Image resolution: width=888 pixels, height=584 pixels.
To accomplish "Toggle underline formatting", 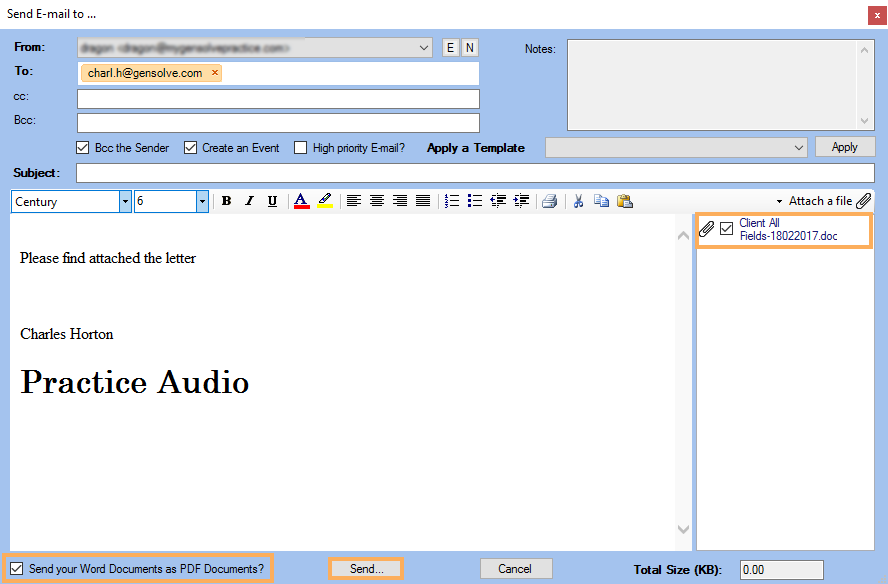I will (272, 201).
